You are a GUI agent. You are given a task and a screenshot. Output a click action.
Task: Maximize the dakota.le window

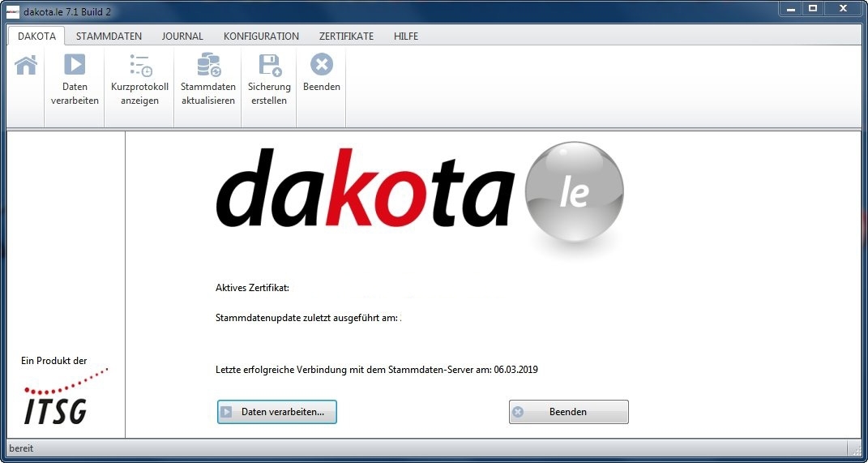coord(813,9)
